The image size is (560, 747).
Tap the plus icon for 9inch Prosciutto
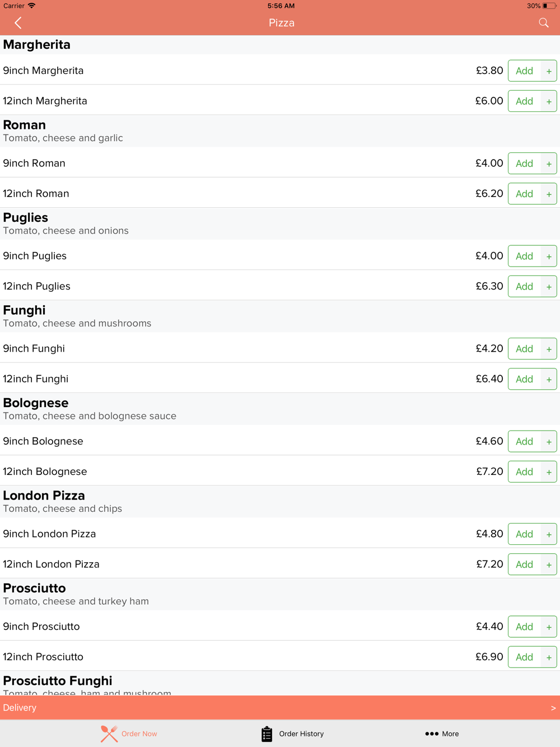[x=549, y=627]
